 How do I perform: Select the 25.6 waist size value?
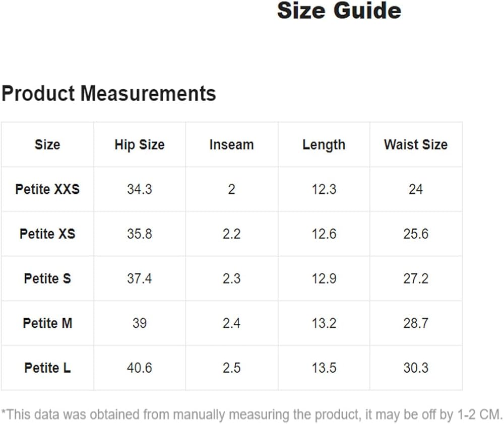pos(415,234)
